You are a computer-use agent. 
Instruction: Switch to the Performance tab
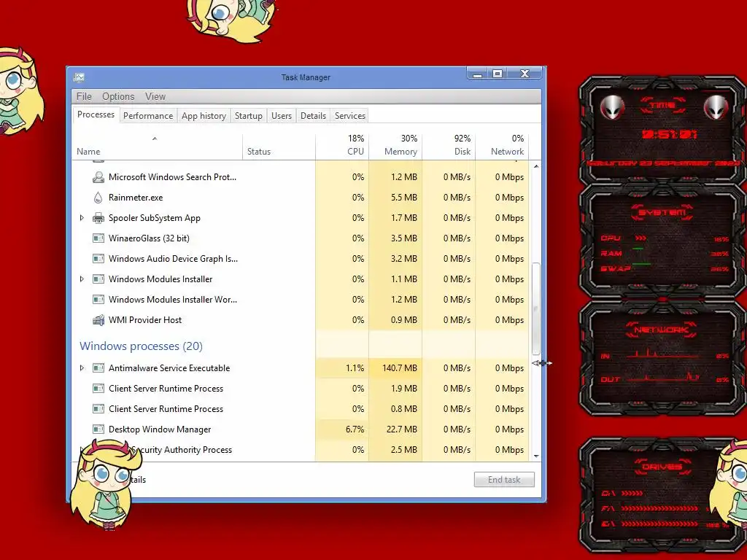point(148,116)
